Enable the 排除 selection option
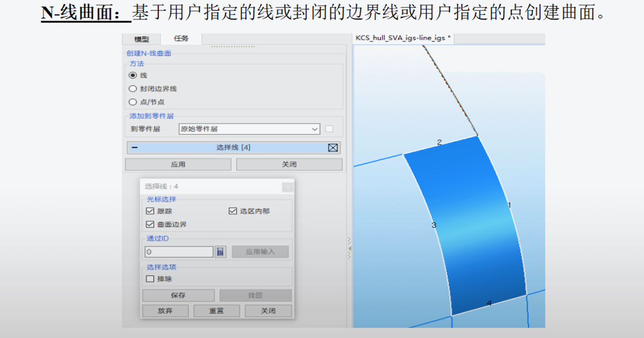This screenshot has width=644, height=338. [x=150, y=279]
